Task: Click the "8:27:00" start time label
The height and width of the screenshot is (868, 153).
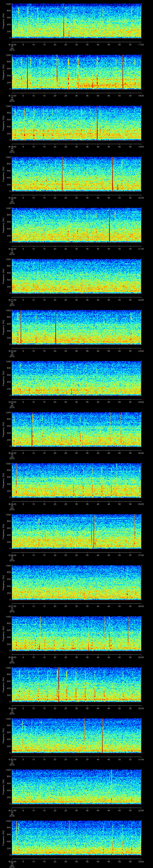Action: click(x=12, y=606)
